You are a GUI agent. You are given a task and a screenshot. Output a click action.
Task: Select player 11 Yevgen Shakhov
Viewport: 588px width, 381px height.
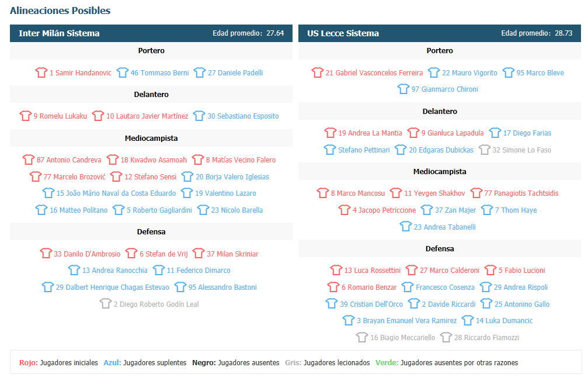click(x=434, y=193)
